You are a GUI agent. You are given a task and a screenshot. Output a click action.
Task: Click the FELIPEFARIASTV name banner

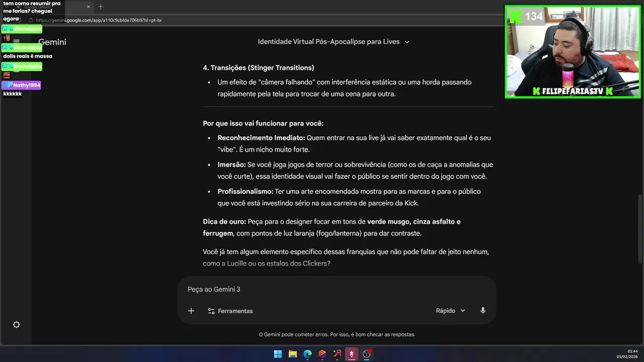(x=573, y=92)
